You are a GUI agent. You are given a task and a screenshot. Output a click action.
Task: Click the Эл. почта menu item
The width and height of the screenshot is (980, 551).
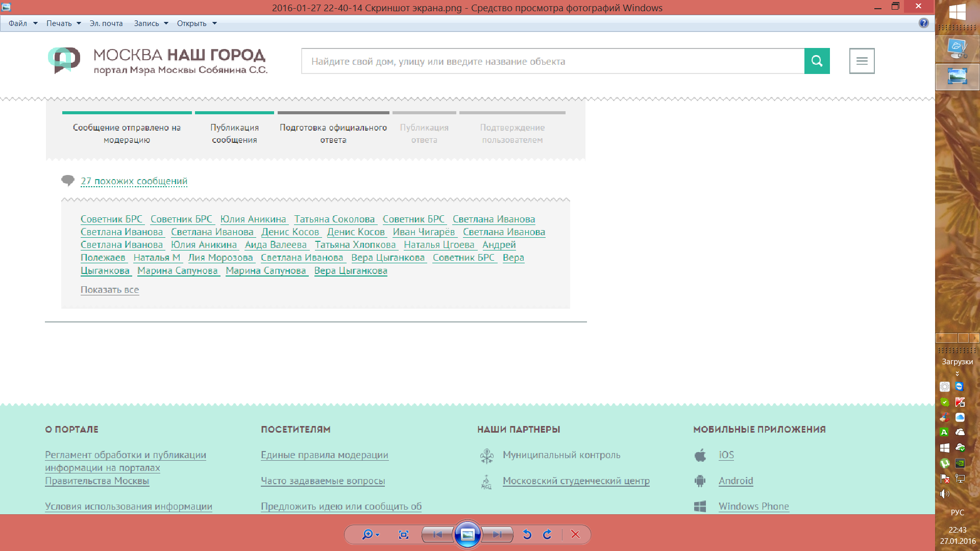[x=106, y=23]
